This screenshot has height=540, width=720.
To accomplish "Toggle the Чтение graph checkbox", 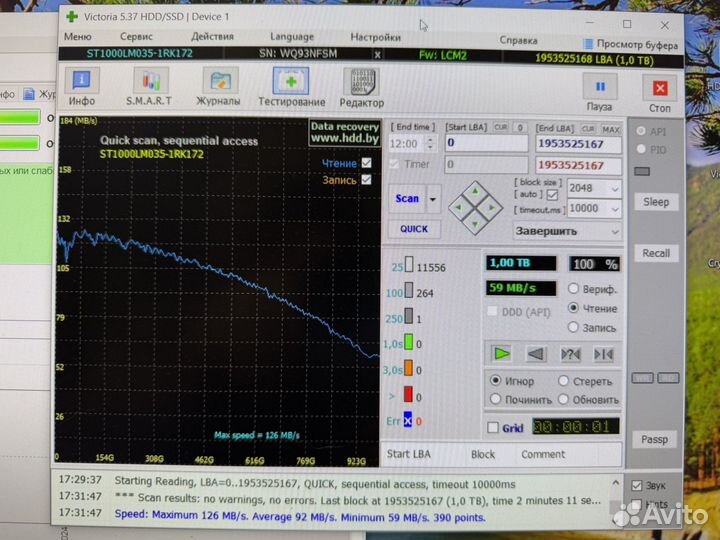I will pos(367,163).
